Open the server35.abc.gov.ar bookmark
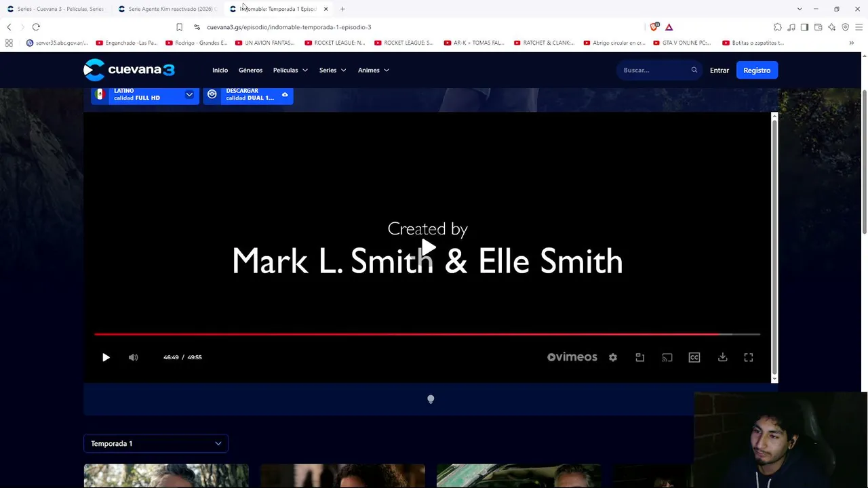The height and width of the screenshot is (488, 868). (x=57, y=43)
